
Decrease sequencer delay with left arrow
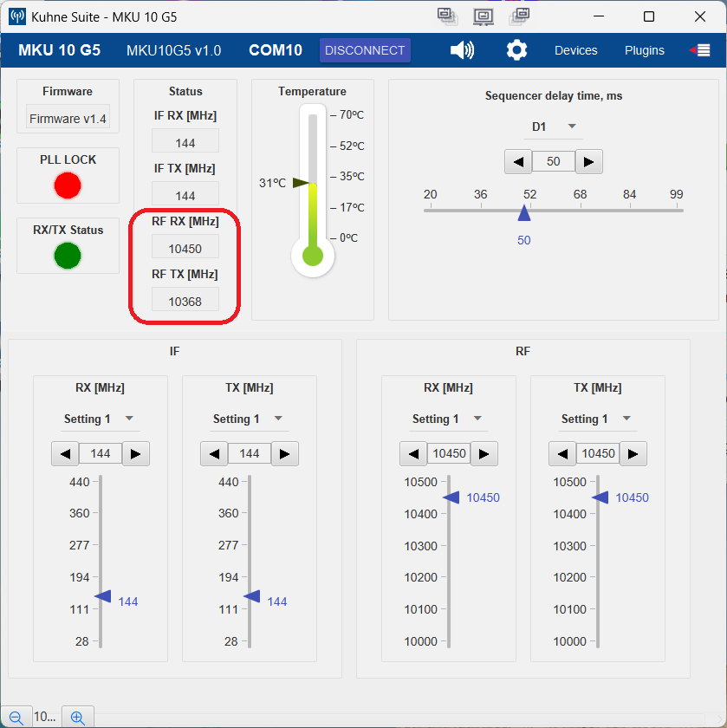(518, 161)
